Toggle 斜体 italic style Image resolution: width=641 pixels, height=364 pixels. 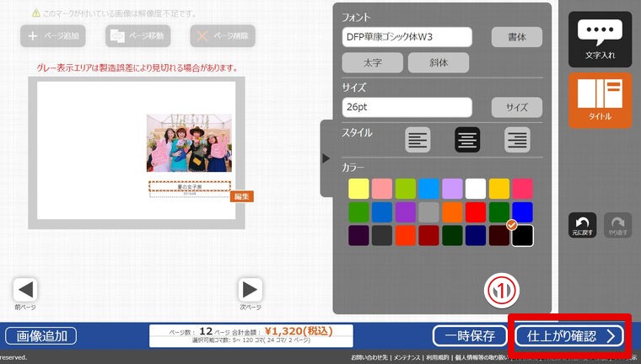pyautogui.click(x=438, y=63)
